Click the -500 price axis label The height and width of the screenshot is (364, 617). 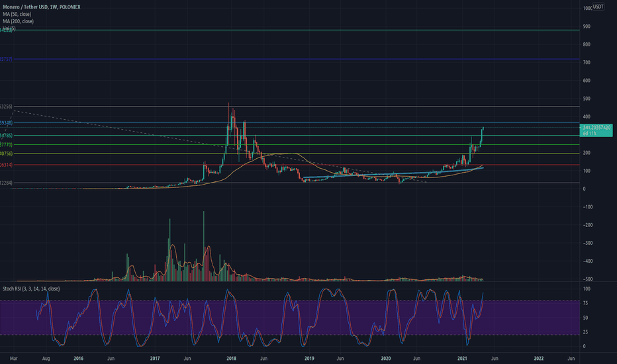(x=588, y=279)
